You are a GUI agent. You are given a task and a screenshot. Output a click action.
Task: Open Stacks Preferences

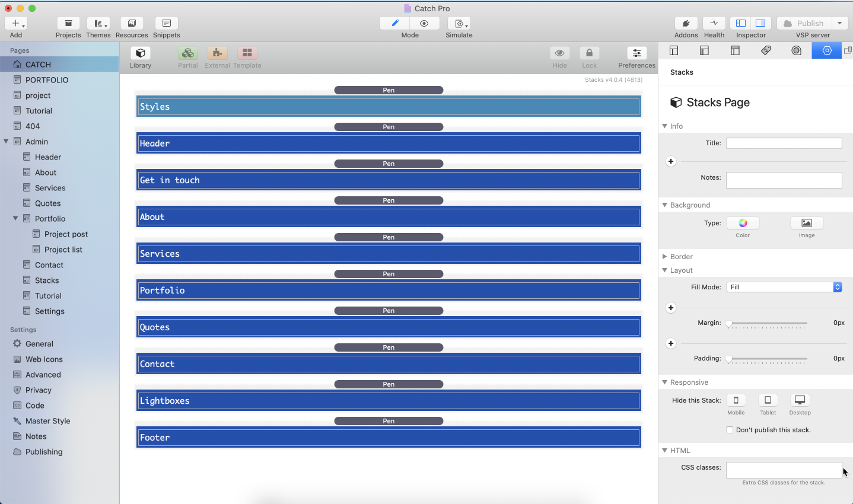click(636, 54)
